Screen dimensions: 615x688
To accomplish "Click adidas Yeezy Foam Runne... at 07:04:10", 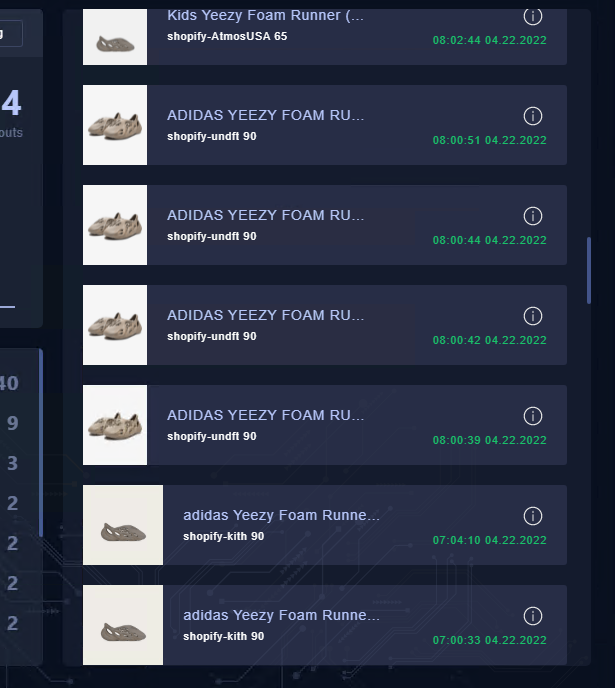I will (281, 516).
